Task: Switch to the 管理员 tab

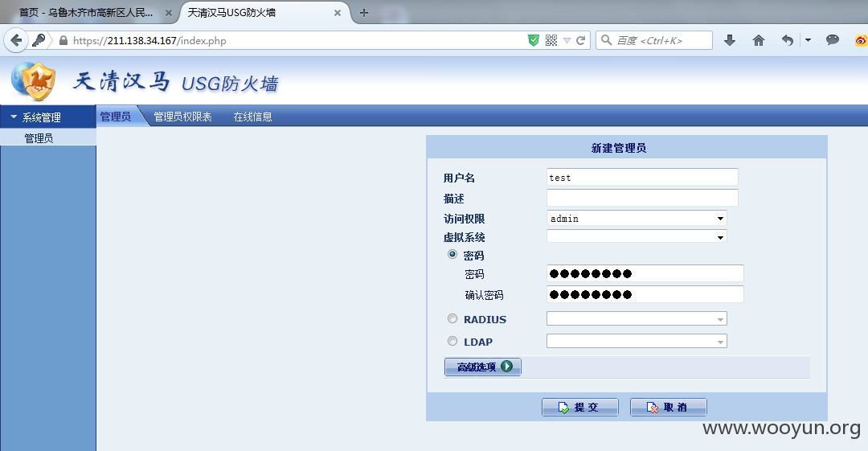Action: (x=116, y=117)
